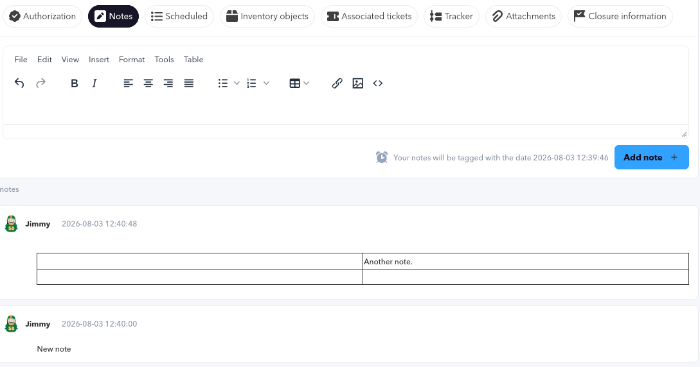This screenshot has height=367, width=700.
Task: Select the Notes tab
Action: point(113,16)
